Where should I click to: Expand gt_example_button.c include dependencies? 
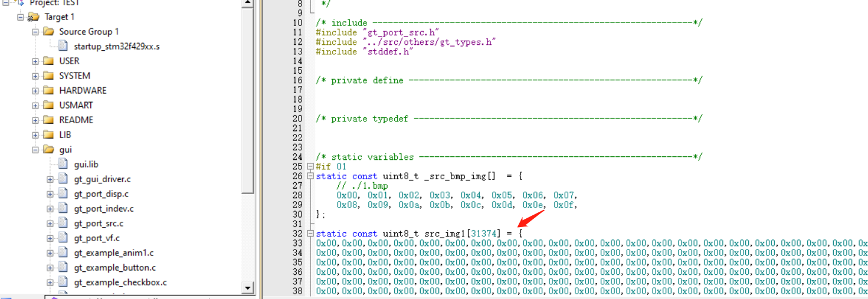(50, 268)
